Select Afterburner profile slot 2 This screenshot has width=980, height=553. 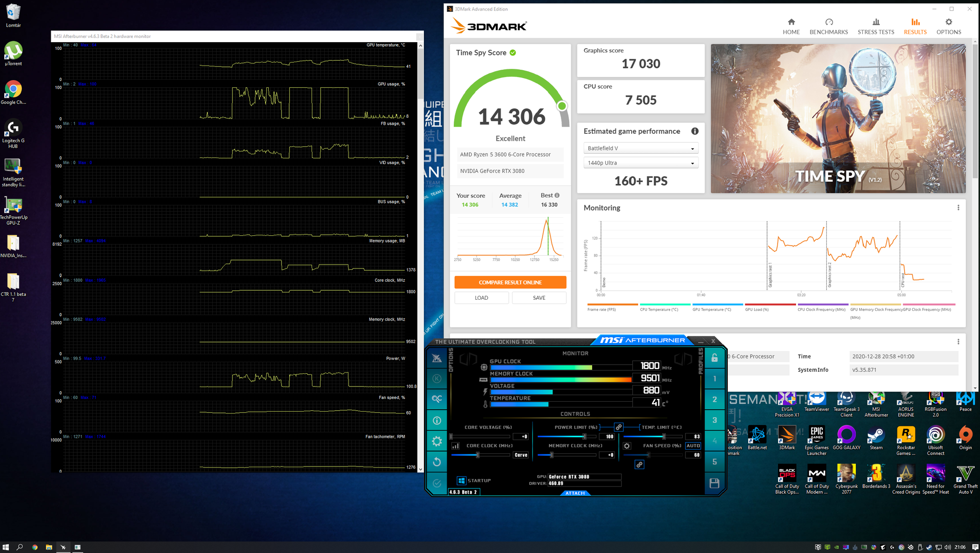714,399
